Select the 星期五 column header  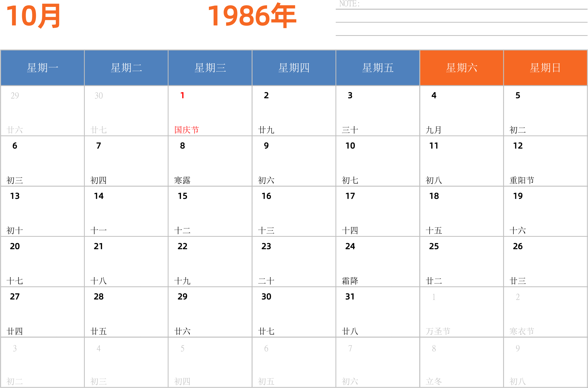pyautogui.click(x=378, y=68)
